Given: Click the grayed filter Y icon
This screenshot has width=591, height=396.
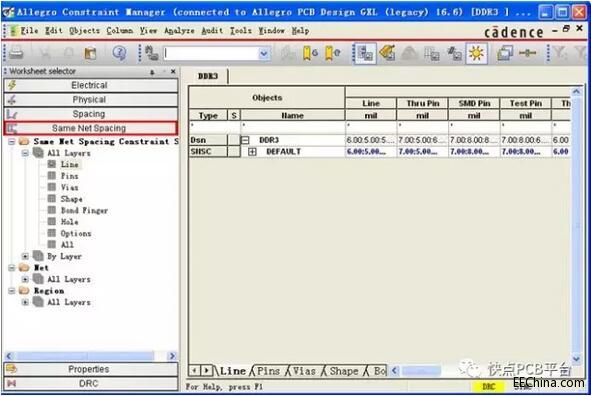Looking at the screenshot, I should pyautogui.click(x=560, y=53).
